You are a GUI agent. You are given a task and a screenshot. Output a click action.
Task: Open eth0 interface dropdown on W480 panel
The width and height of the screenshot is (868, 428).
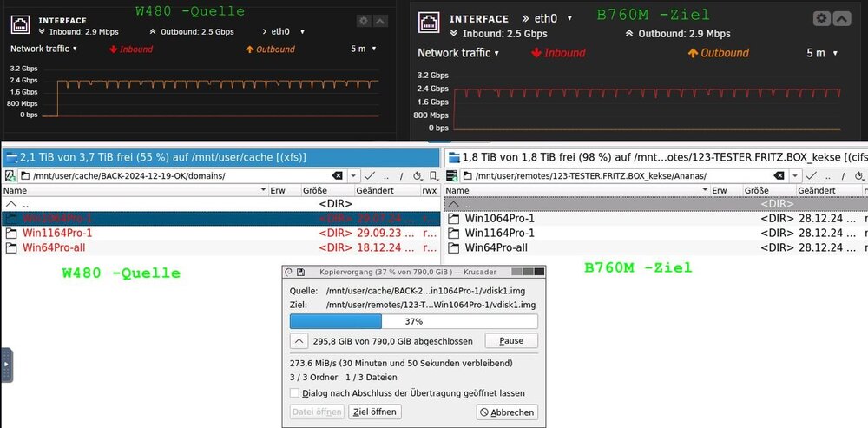[x=285, y=32]
